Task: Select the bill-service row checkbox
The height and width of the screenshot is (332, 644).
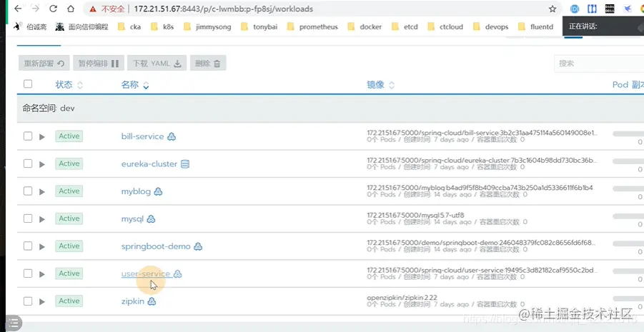Action: click(x=27, y=136)
